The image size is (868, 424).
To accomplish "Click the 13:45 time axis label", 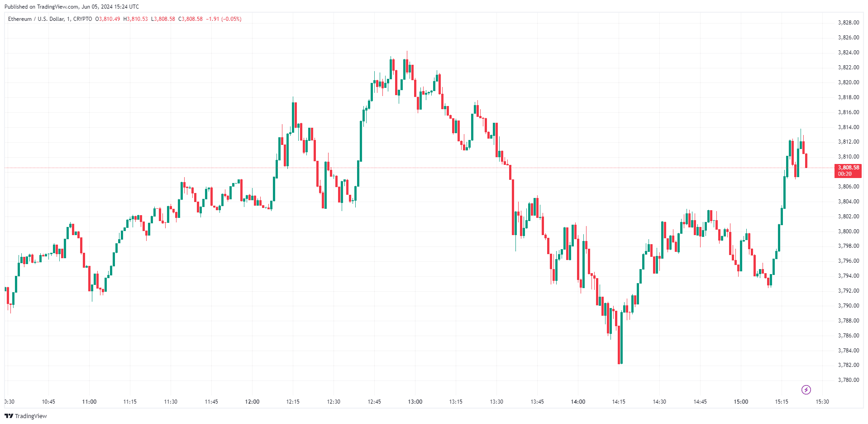I will pyautogui.click(x=537, y=402).
